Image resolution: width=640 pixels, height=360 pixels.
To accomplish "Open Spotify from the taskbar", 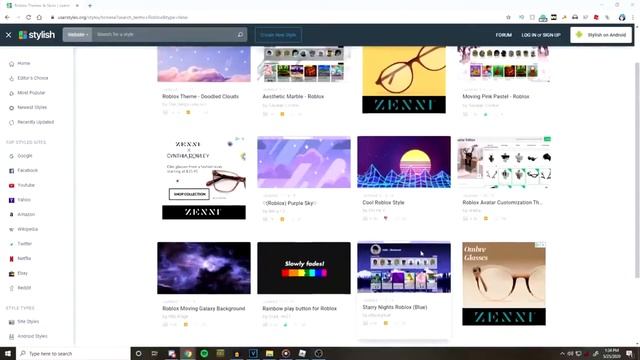I will 204,353.
